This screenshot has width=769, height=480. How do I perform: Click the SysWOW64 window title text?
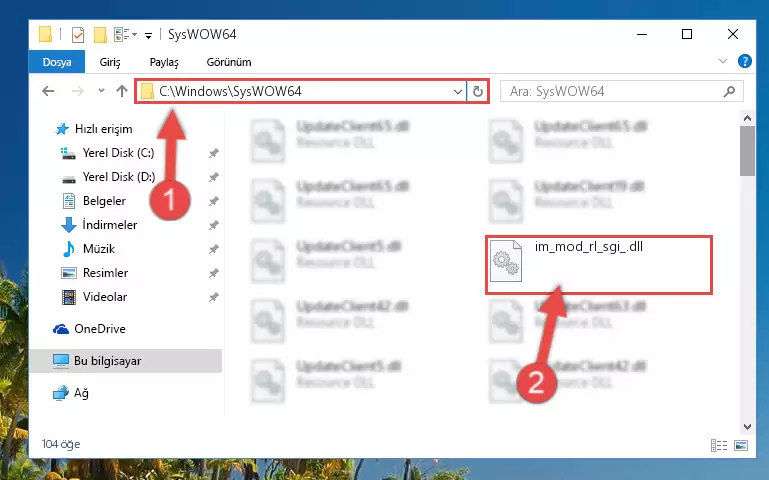[202, 34]
